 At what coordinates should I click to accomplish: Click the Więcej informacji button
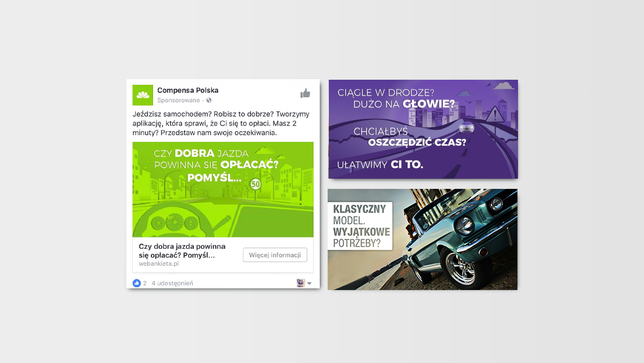[x=275, y=255]
